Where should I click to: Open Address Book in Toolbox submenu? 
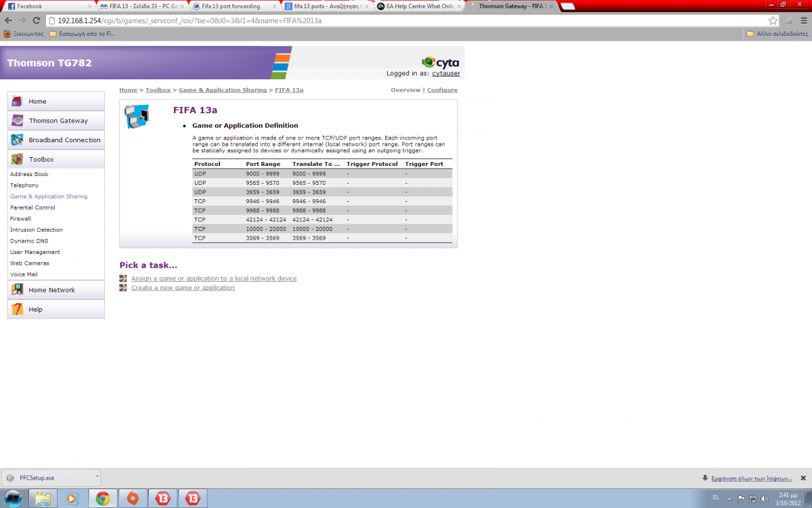coord(29,174)
